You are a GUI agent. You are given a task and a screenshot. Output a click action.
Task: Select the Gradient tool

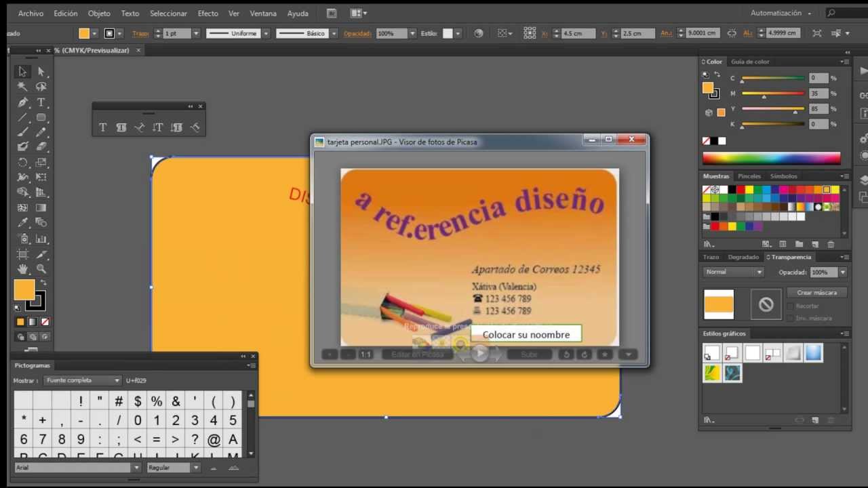[41, 208]
